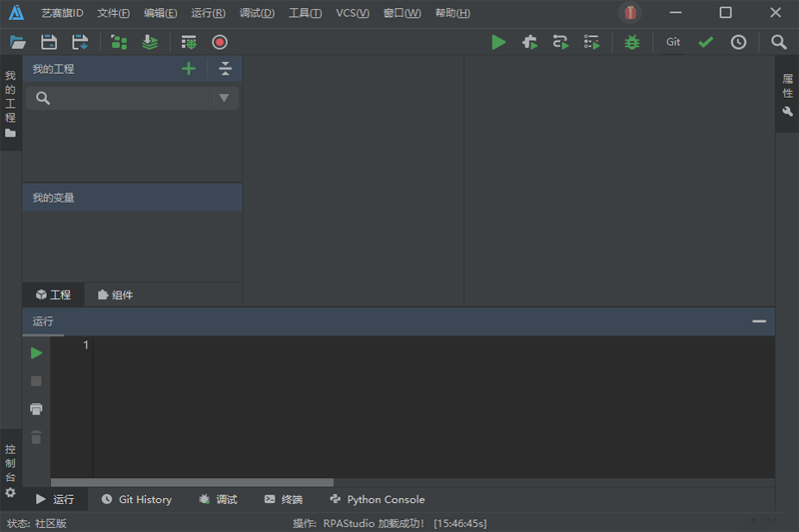Click the green checkmark commit icon
The height and width of the screenshot is (532, 799).
(706, 42)
